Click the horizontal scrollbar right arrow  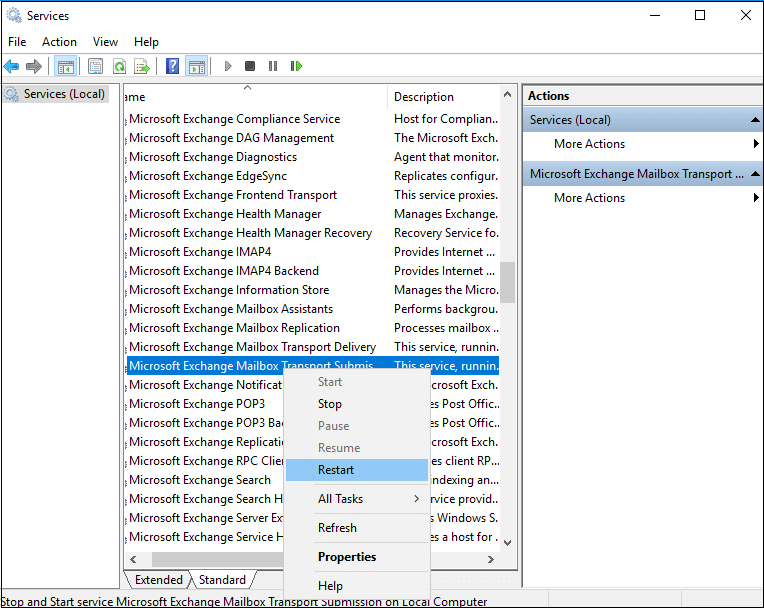(491, 559)
